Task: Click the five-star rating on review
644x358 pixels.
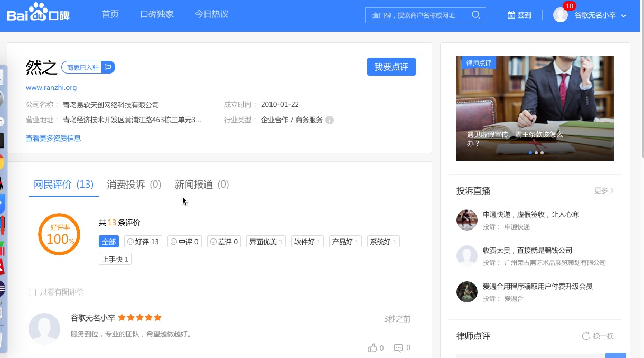Action: [139, 318]
